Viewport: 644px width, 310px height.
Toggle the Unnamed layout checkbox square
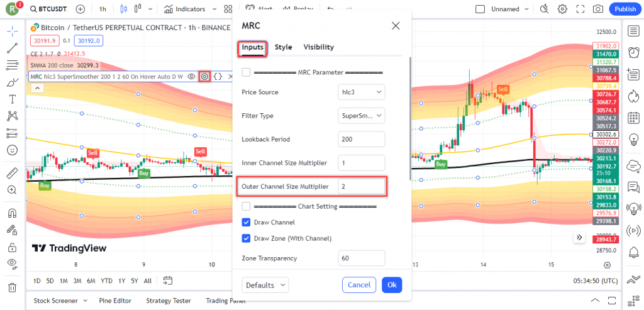[480, 9]
